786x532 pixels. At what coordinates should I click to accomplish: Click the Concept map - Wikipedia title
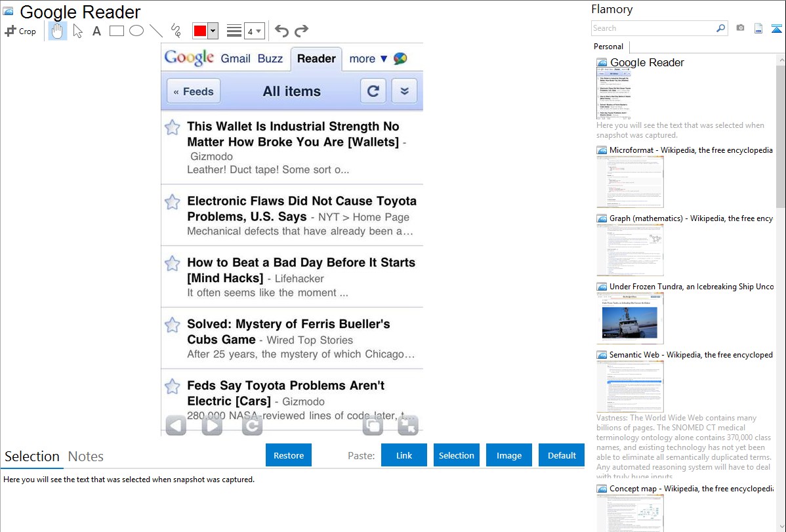click(x=692, y=488)
